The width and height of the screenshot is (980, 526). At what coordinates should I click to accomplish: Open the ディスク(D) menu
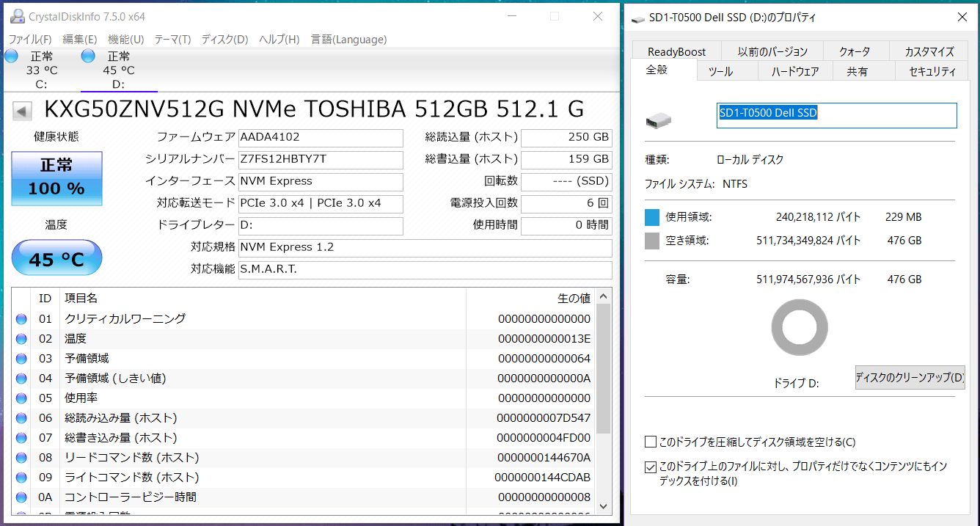pyautogui.click(x=224, y=40)
